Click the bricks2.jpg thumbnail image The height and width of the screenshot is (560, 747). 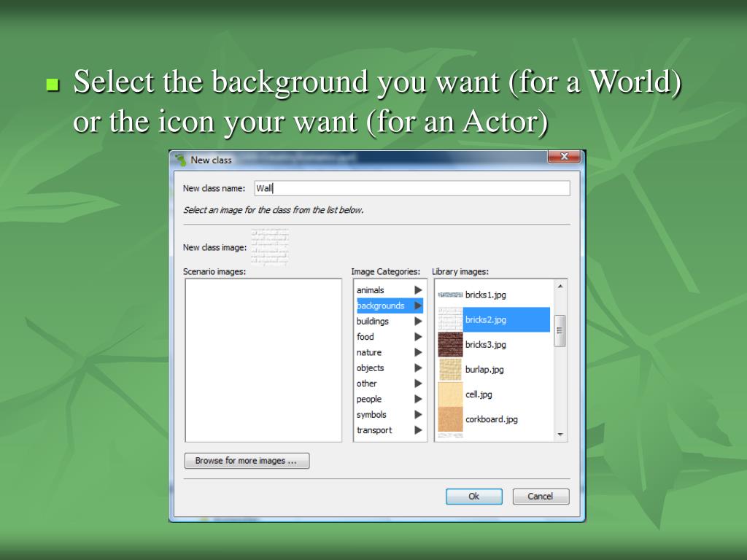tap(450, 319)
